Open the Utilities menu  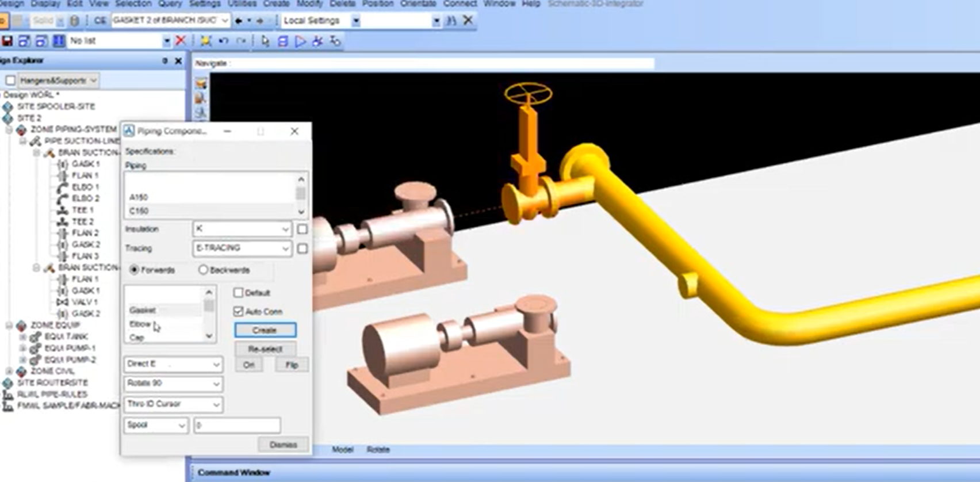point(242,3)
